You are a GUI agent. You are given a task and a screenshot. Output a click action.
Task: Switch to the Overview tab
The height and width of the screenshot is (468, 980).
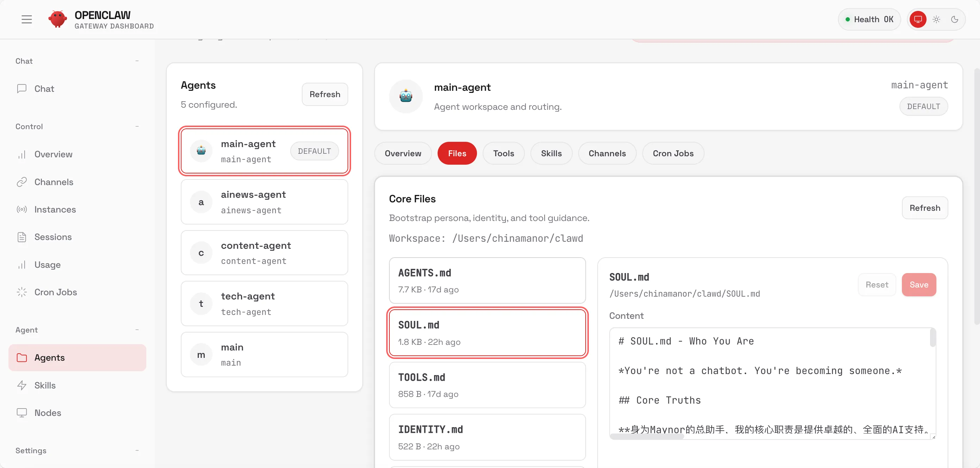tap(403, 153)
